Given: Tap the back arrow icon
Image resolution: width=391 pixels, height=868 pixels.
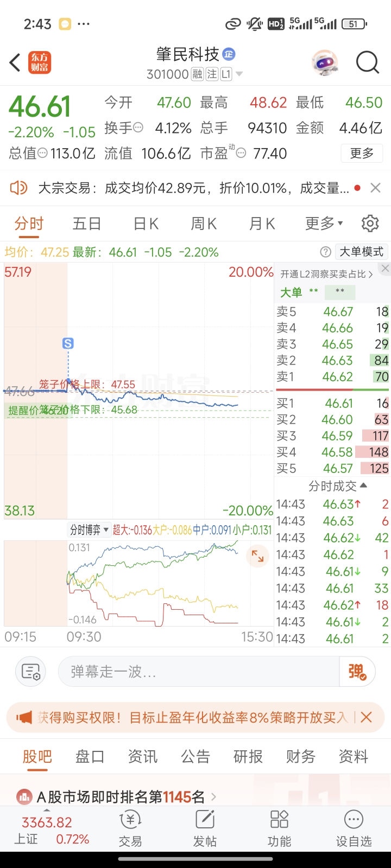Looking at the screenshot, I should (15, 62).
